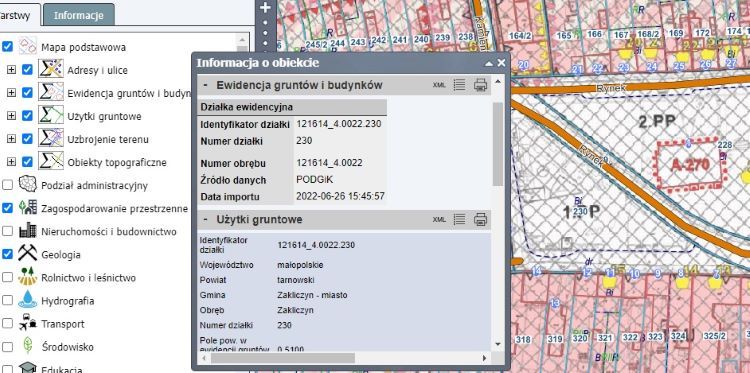Click parcel 230 label on the map
This screenshot has height=373, width=750.
580,211
